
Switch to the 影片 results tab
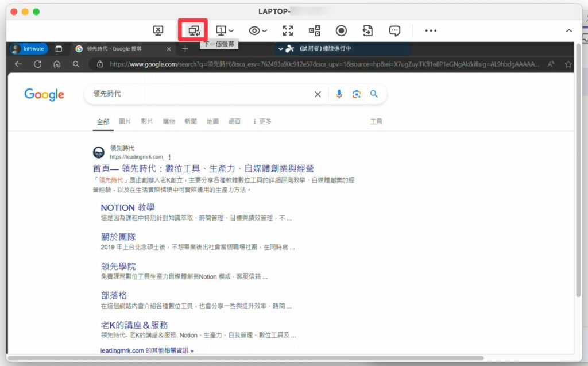146,121
